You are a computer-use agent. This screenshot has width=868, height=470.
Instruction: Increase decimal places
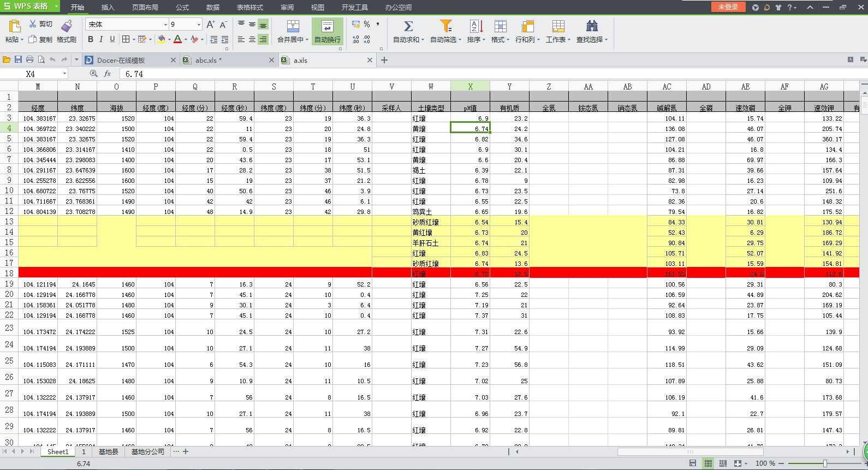pyautogui.click(x=356, y=39)
